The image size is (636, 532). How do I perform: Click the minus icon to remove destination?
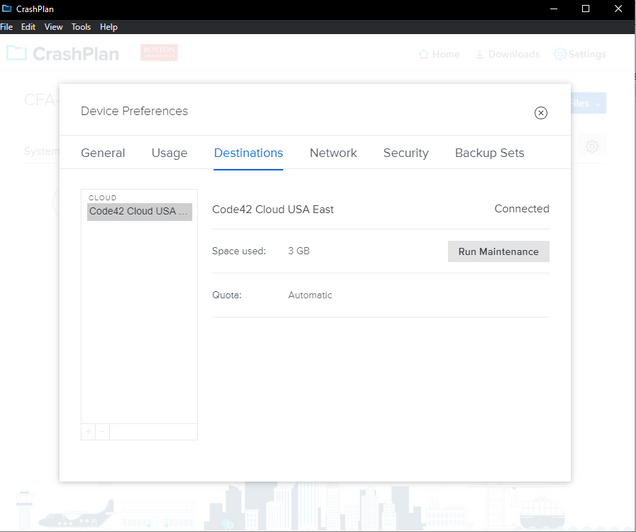coord(102,431)
